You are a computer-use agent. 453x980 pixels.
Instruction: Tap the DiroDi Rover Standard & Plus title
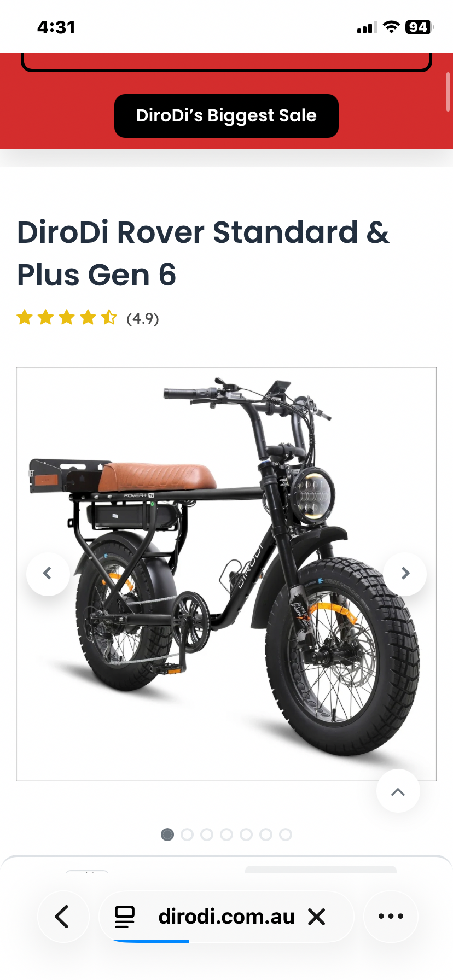[203, 253]
